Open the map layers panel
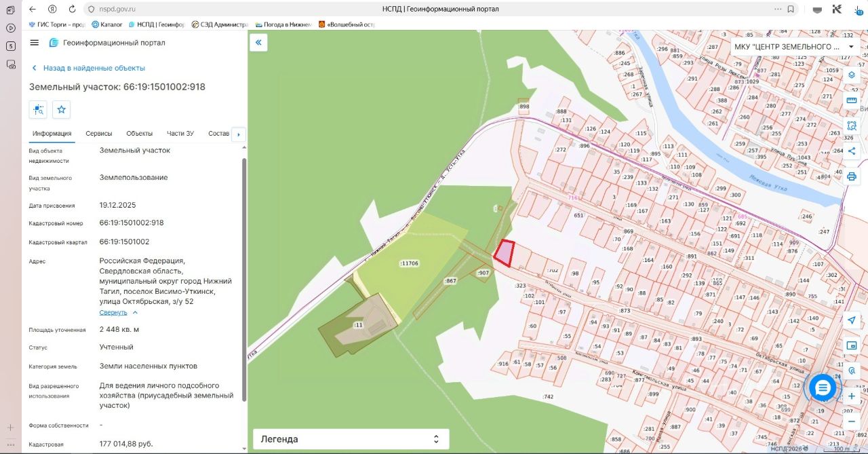The image size is (868, 454). pyautogui.click(x=852, y=75)
